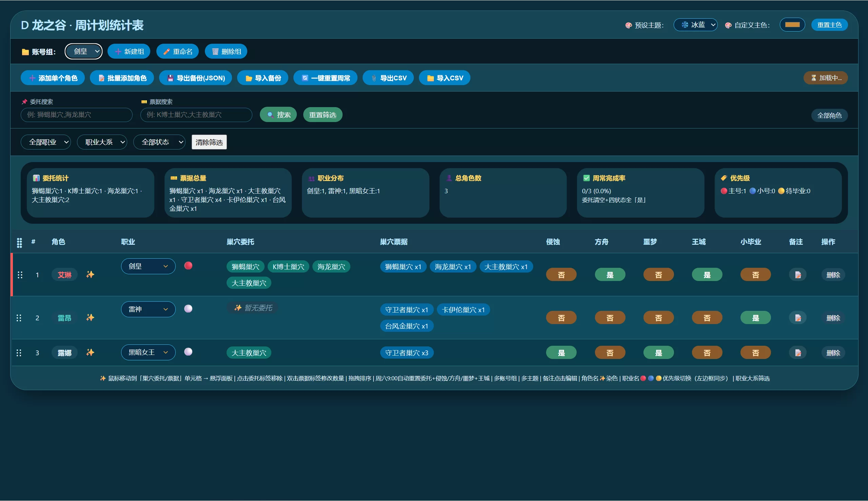
Task: Click the tag icon on 优先级 card
Action: 724,178
